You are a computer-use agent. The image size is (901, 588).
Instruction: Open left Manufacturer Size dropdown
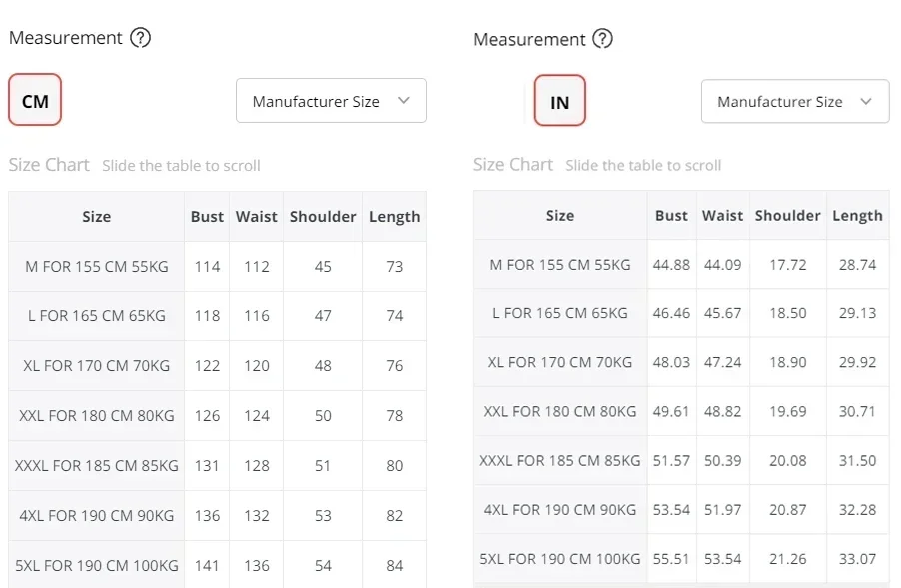pos(331,101)
